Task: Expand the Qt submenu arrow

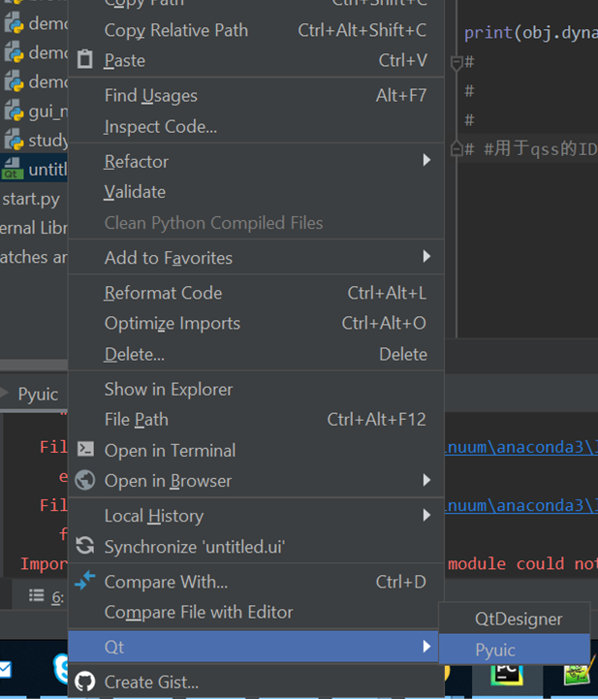Action: tap(426, 646)
